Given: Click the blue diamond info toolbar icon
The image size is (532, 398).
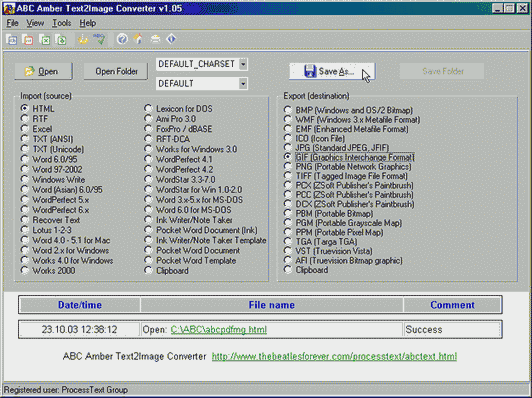Looking at the screenshot, I should tap(171, 39).
